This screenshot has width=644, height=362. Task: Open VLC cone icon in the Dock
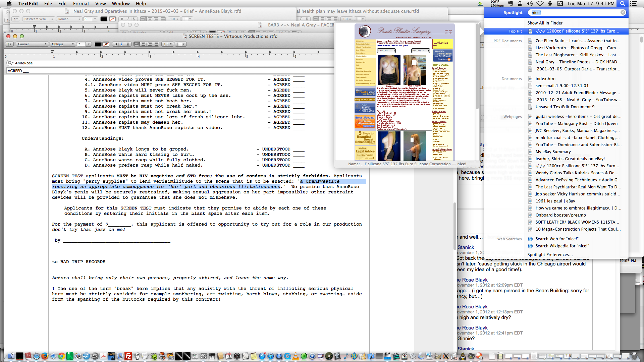296,356
